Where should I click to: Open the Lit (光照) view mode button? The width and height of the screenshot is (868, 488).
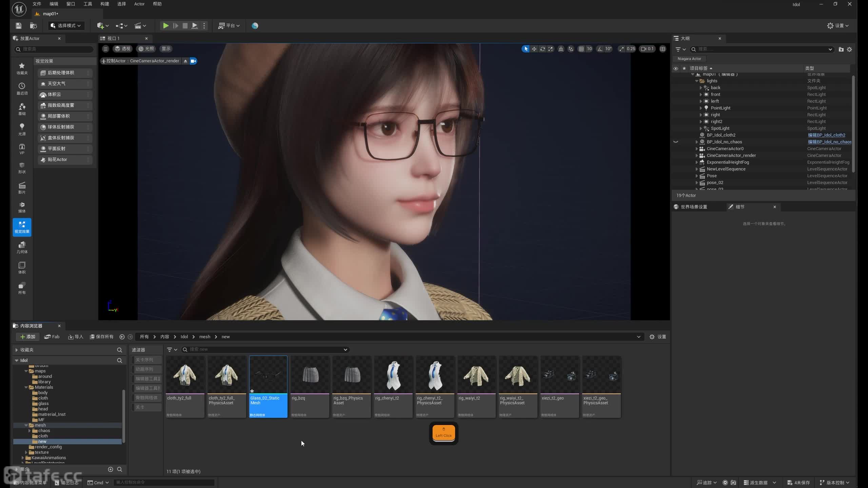click(x=146, y=49)
